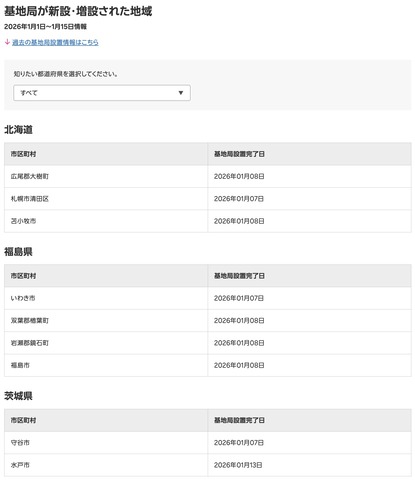Viewport: 415px width, 480px height.
Task: Click the 福島市 table cell
Action: [x=106, y=365]
